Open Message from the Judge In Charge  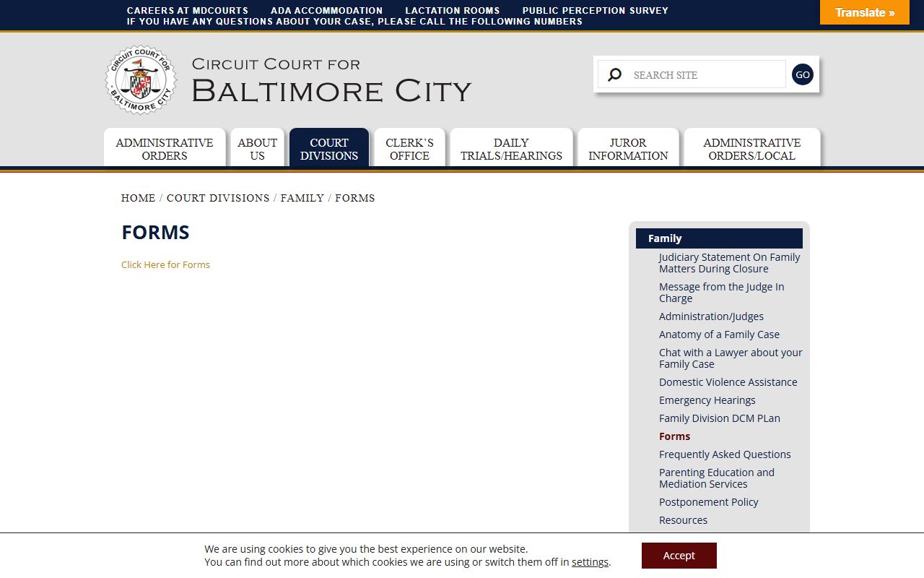click(x=722, y=293)
